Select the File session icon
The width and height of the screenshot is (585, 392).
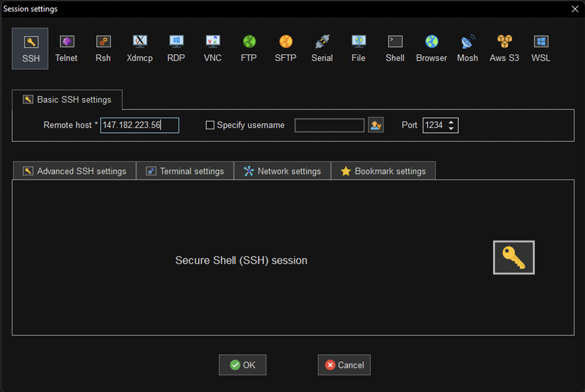coord(359,49)
